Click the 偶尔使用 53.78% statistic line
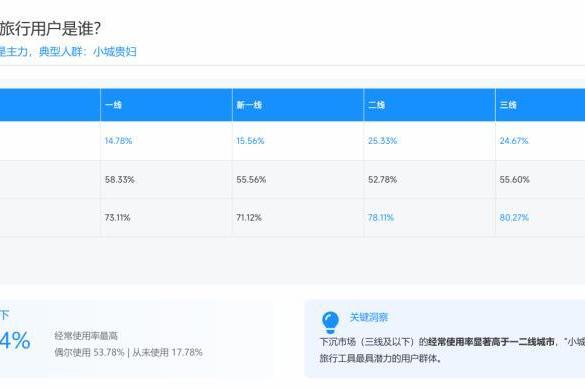The width and height of the screenshot is (585, 390). click(128, 352)
